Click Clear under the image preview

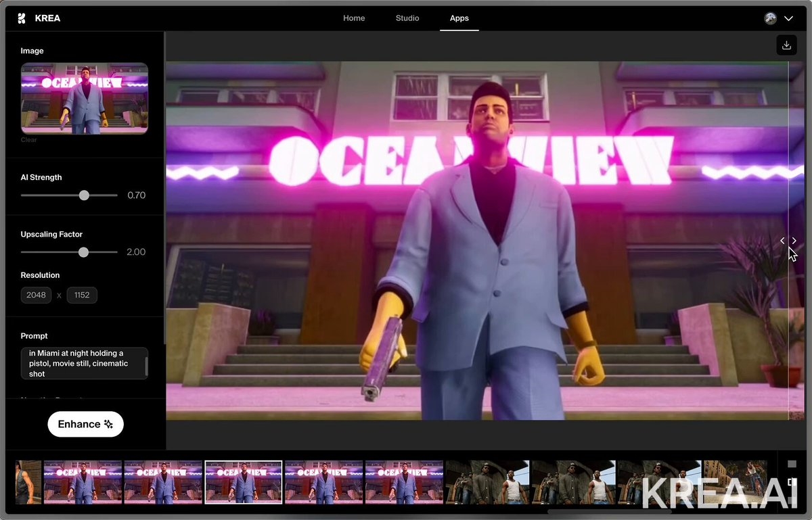point(28,140)
